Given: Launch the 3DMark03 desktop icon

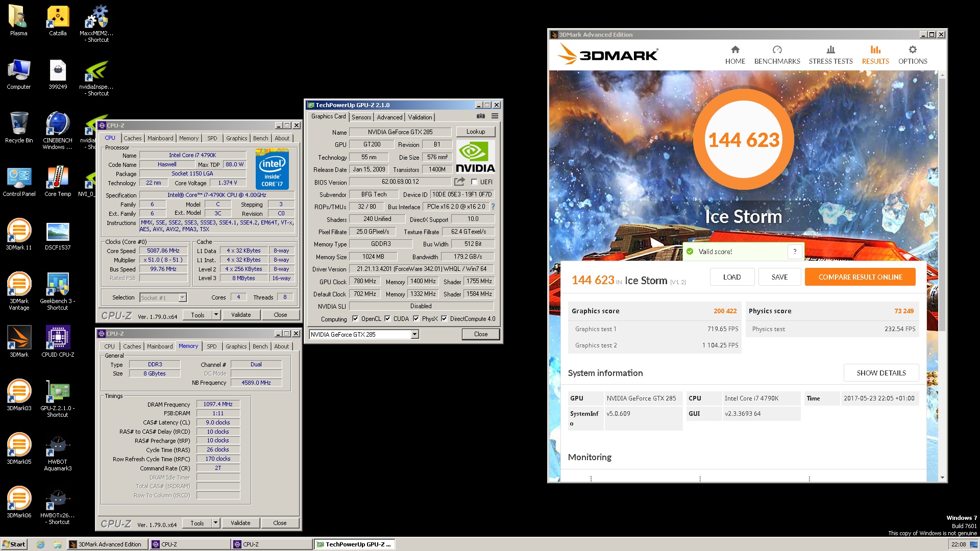Looking at the screenshot, I should (18, 395).
